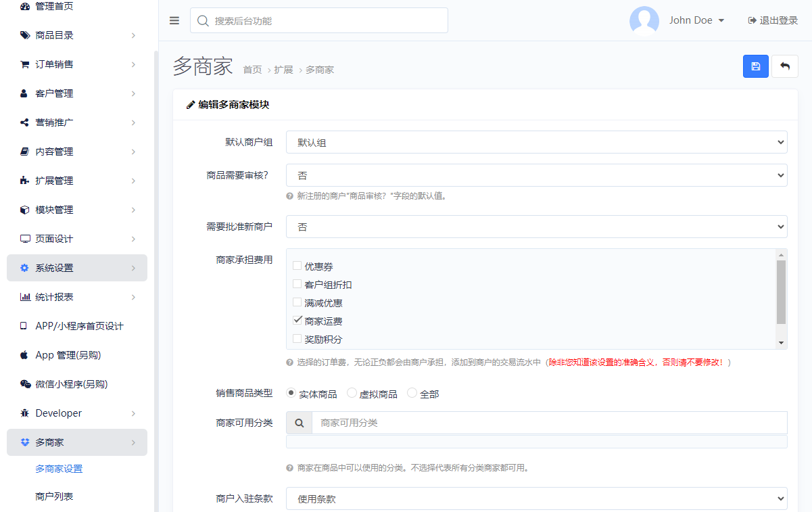This screenshot has width=812, height=512.
Task: Open the 默认商户组 dropdown
Action: pyautogui.click(x=537, y=142)
